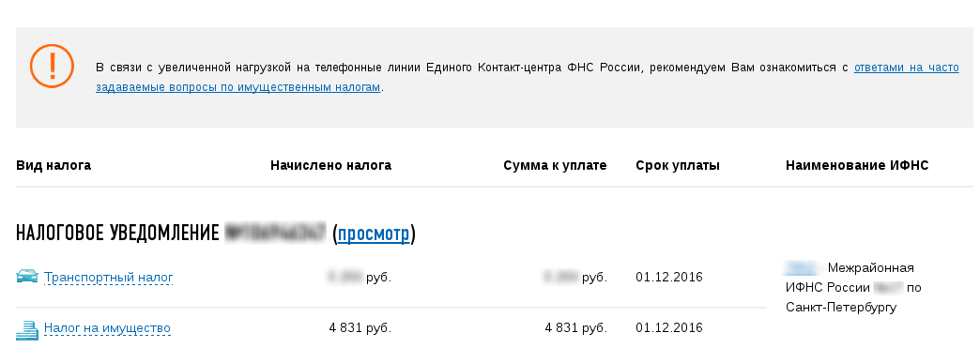This screenshot has height=363, width=980.
Task: Select the Срок уплаты column header
Action: (x=678, y=166)
